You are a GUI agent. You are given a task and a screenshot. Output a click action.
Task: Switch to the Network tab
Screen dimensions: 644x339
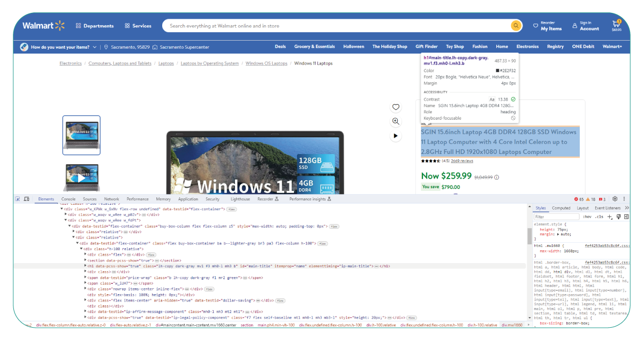[111, 199]
